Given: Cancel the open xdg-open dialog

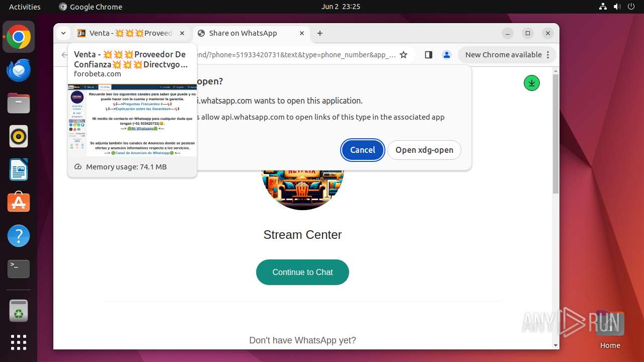Looking at the screenshot, I should (x=363, y=150).
